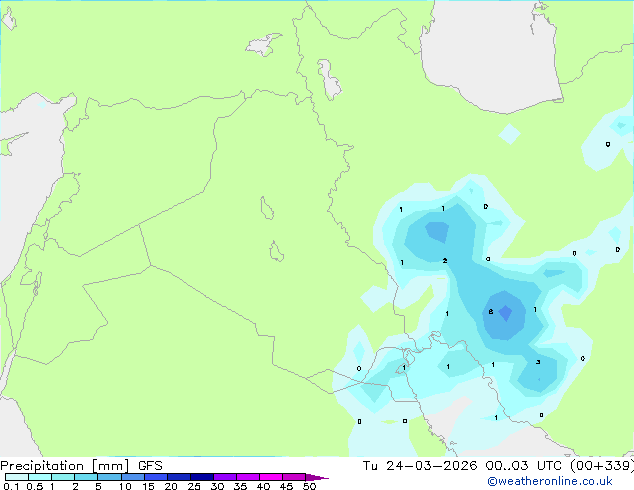The image size is (634, 490).
Task: Click the "Precipitation [mm]" title text
Action: [x=65, y=466]
